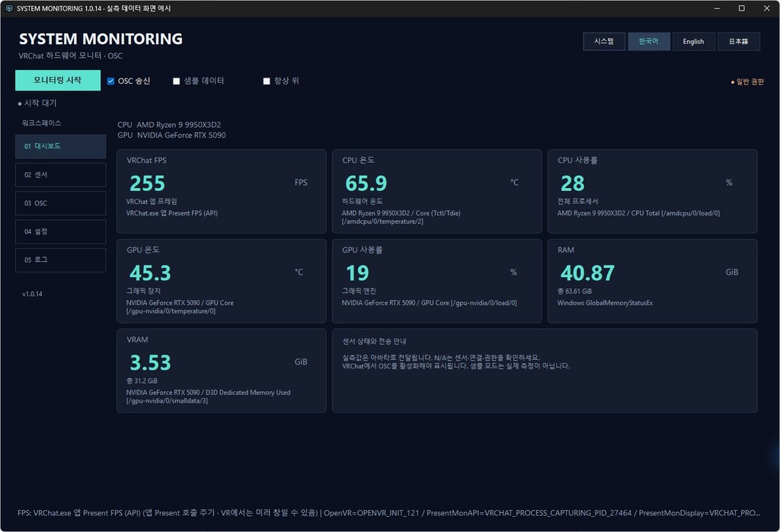
Task: Uncheck the OSC 송신 checkbox
Action: (x=111, y=81)
